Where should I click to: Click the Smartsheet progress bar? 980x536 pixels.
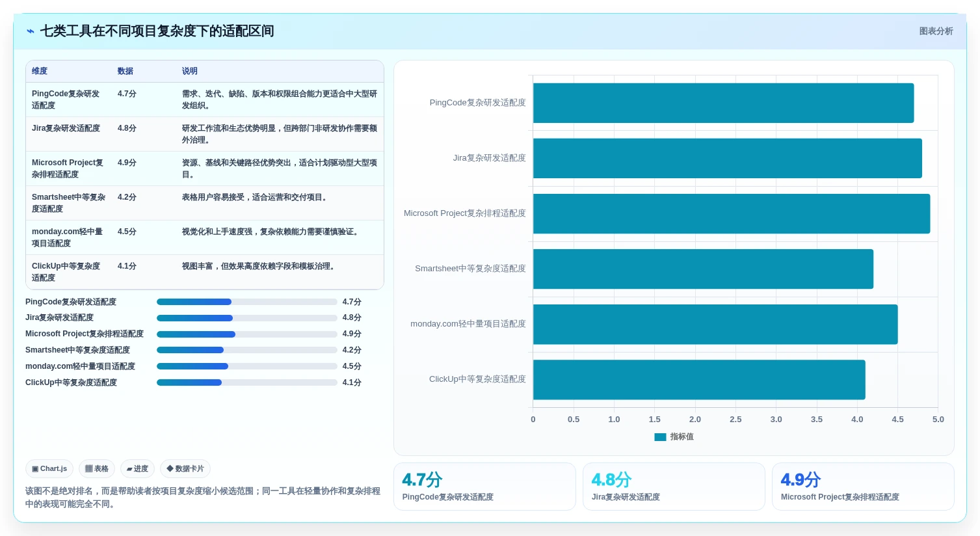pos(246,350)
